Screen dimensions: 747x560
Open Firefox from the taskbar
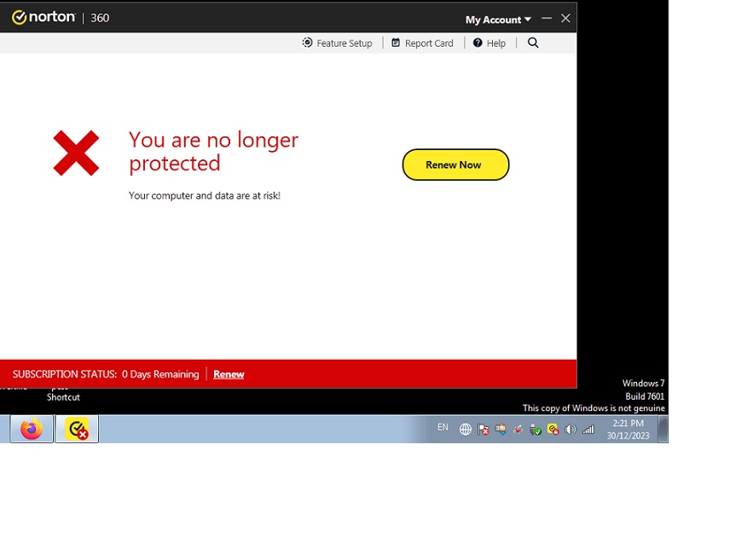click(x=32, y=429)
